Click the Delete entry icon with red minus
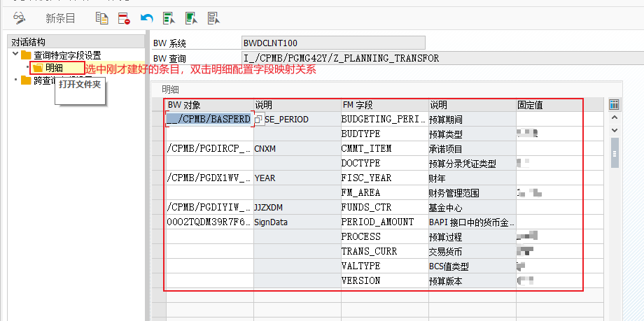This screenshot has width=644, height=321. coord(124,18)
